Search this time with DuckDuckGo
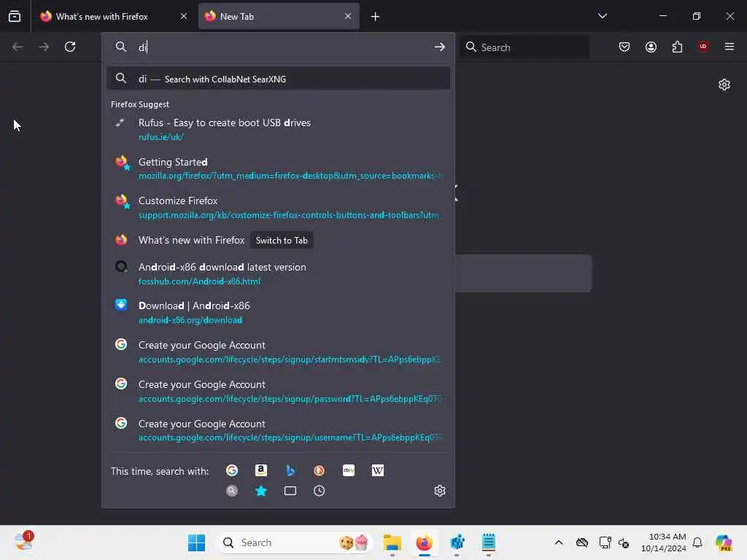747x560 pixels. point(320,470)
